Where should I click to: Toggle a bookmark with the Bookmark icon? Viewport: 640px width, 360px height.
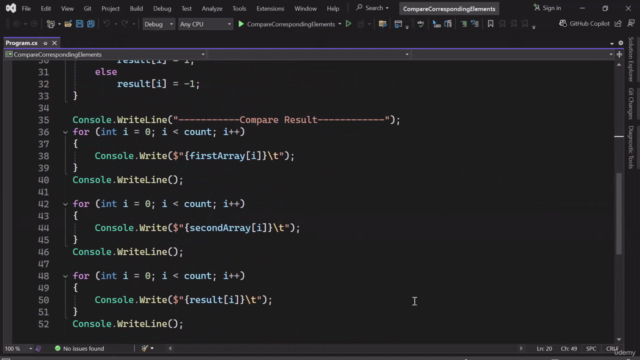pos(490,24)
